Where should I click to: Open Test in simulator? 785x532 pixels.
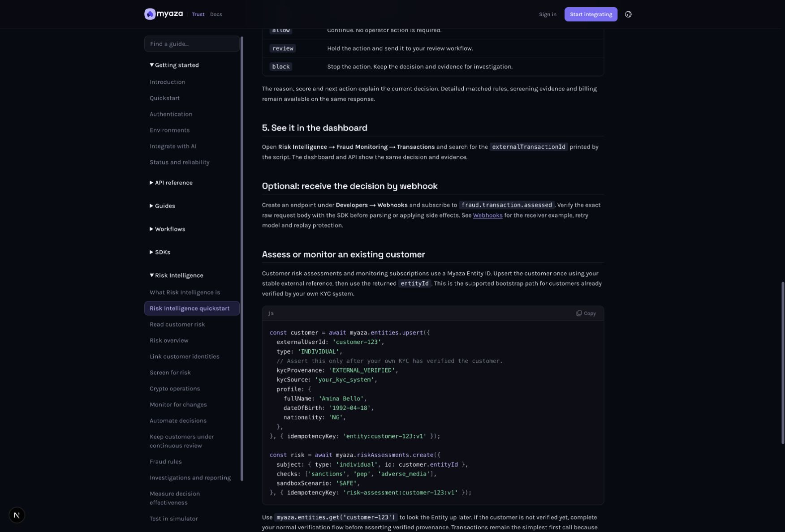[x=174, y=519]
